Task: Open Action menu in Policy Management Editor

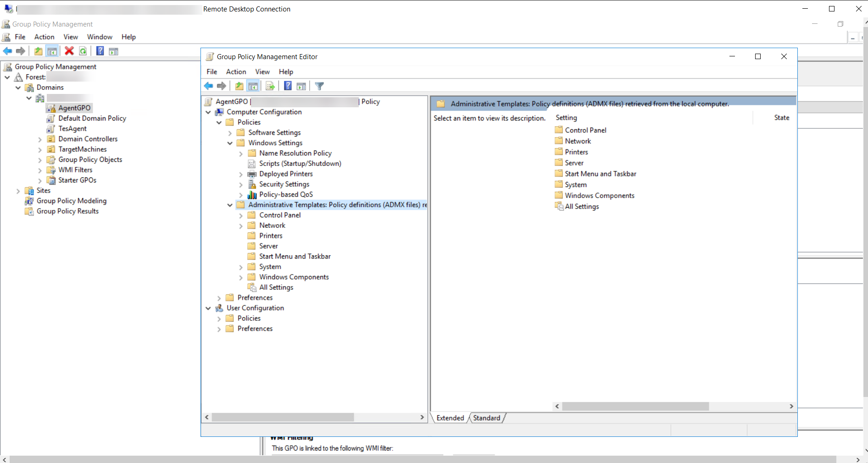Action: coord(236,72)
